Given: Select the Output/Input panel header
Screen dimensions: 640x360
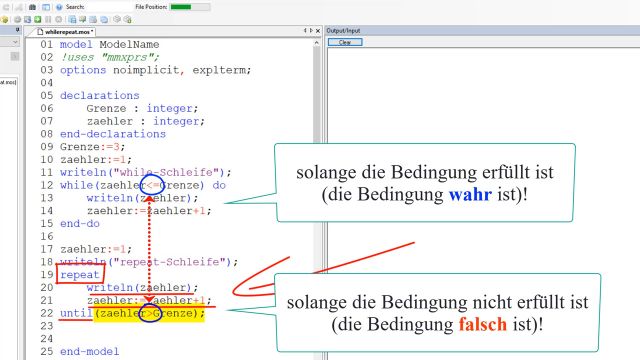Looking at the screenshot, I should coord(482,31).
